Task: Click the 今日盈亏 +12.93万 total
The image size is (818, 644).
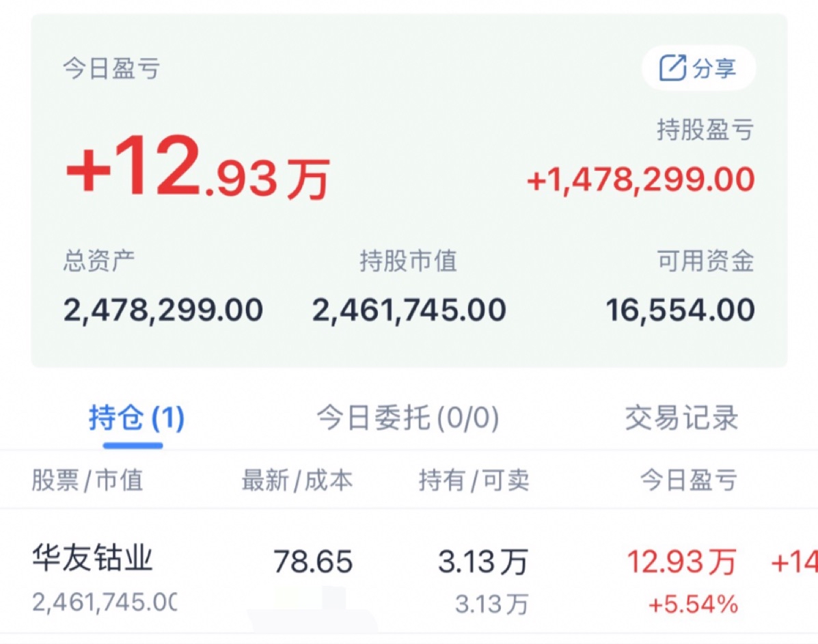Action: click(197, 171)
